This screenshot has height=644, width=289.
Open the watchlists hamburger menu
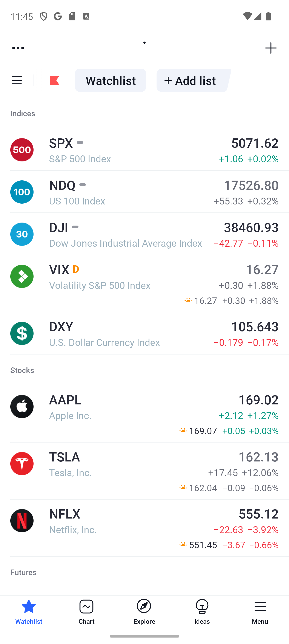tap(17, 80)
